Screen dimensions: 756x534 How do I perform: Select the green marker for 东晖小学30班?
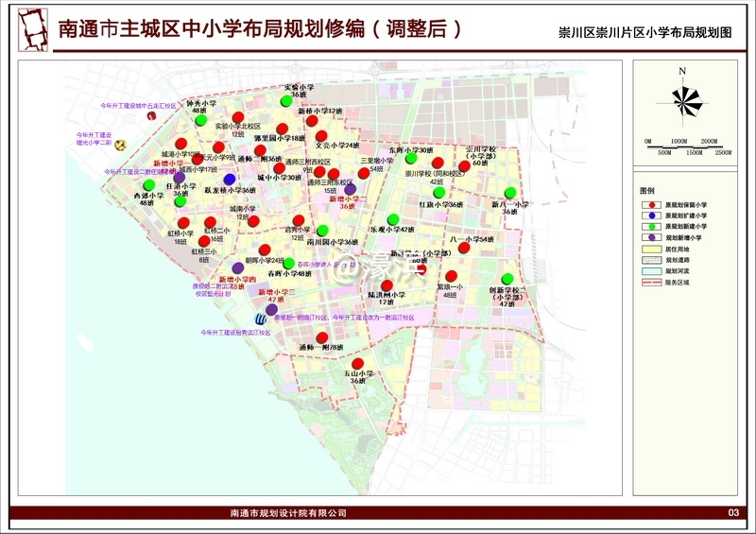tap(411, 158)
